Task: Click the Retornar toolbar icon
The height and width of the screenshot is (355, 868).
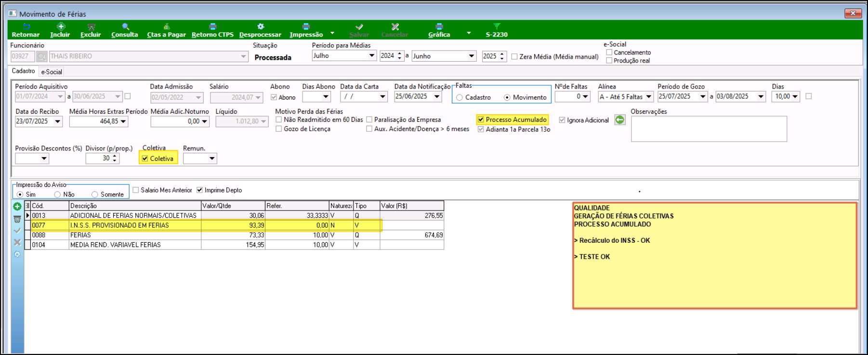Action: point(26,27)
